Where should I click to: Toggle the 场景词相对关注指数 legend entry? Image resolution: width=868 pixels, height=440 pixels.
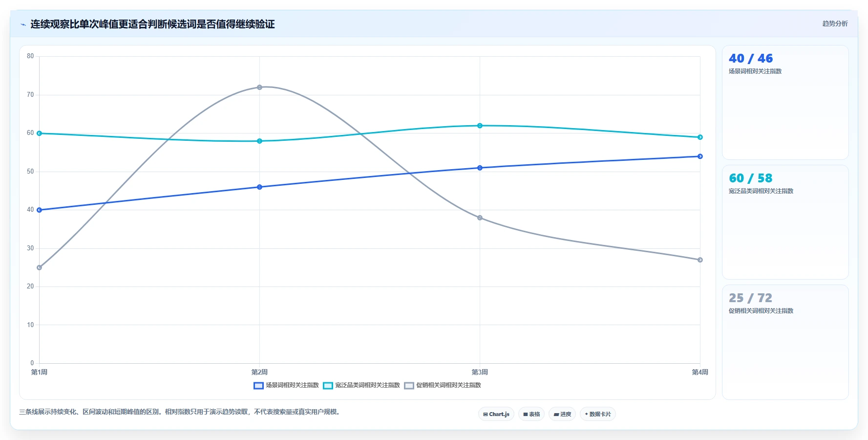click(x=286, y=385)
